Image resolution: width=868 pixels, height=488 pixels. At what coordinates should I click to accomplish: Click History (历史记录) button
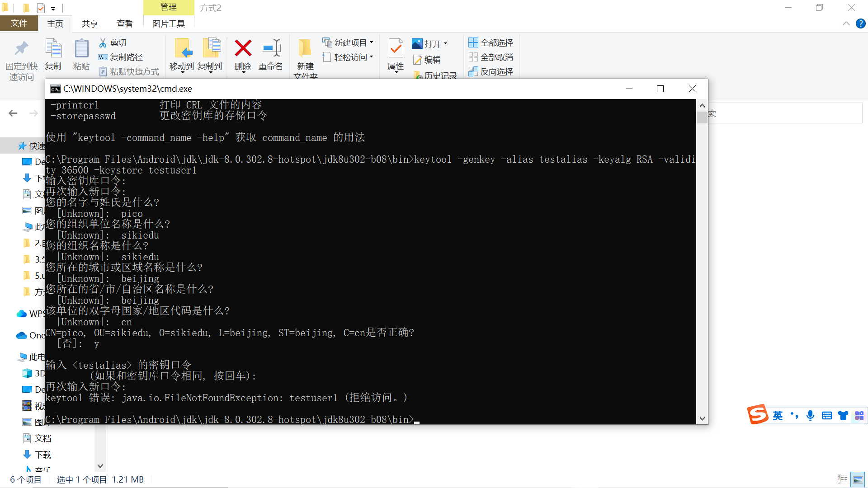point(435,75)
